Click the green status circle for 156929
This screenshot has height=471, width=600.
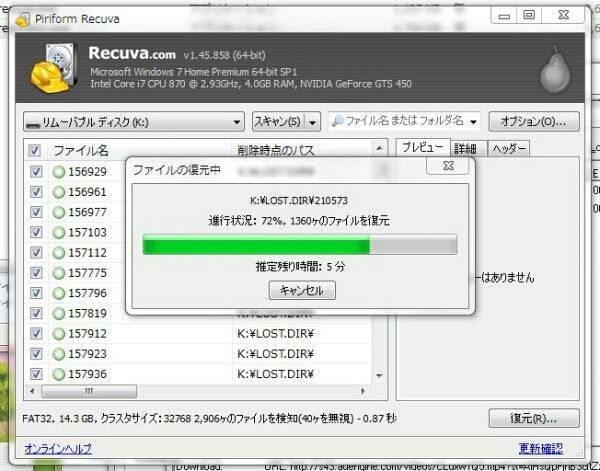pos(59,172)
